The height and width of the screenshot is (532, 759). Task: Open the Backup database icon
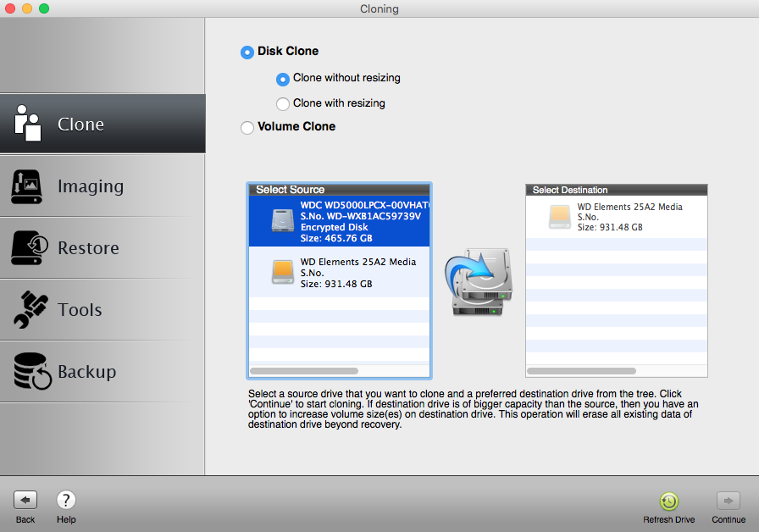pyautogui.click(x=32, y=371)
